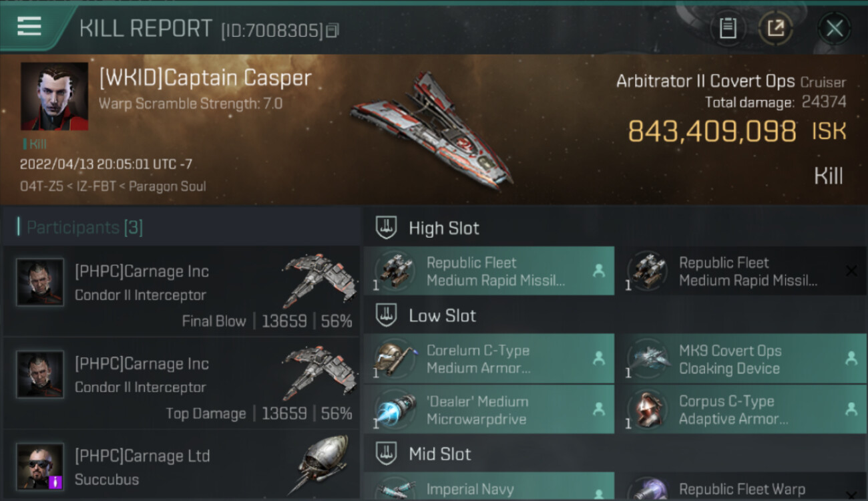Open the Top Damage Carnage Inc entry
Screen dimensions: 868x501
[x=182, y=383]
